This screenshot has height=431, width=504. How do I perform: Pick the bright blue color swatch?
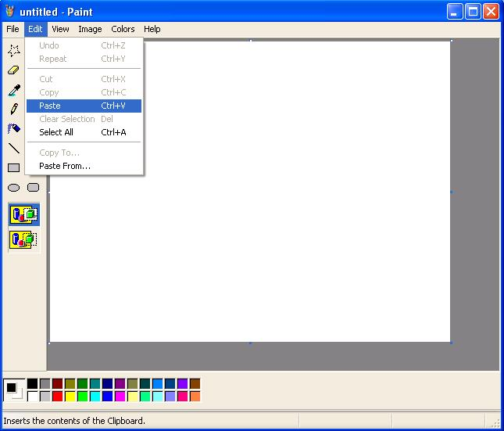click(x=108, y=397)
